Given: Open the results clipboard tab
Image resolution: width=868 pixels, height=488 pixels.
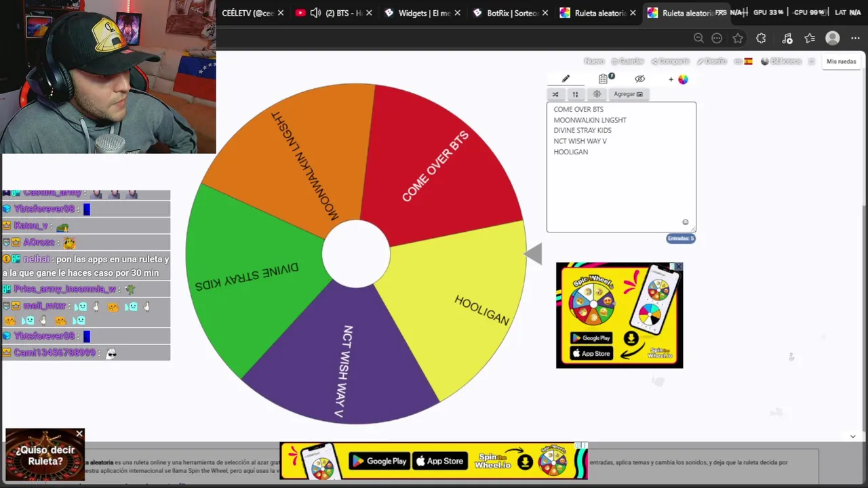Looking at the screenshot, I should tap(604, 79).
